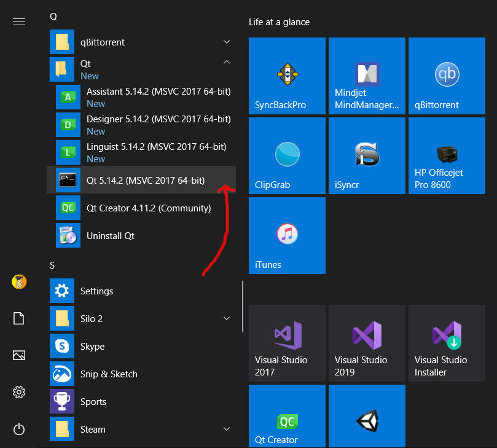Open the iTunes tile
497x448 pixels.
point(287,235)
